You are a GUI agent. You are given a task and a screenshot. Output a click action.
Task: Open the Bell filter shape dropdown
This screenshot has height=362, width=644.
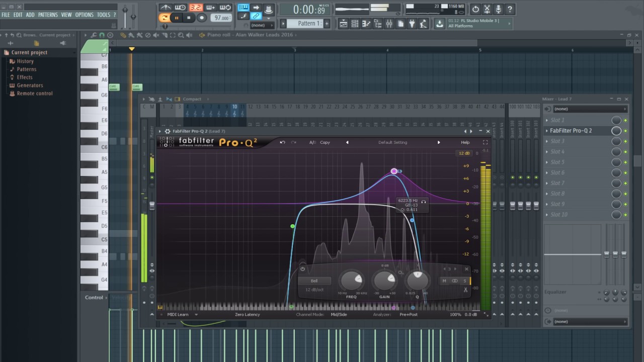click(314, 281)
